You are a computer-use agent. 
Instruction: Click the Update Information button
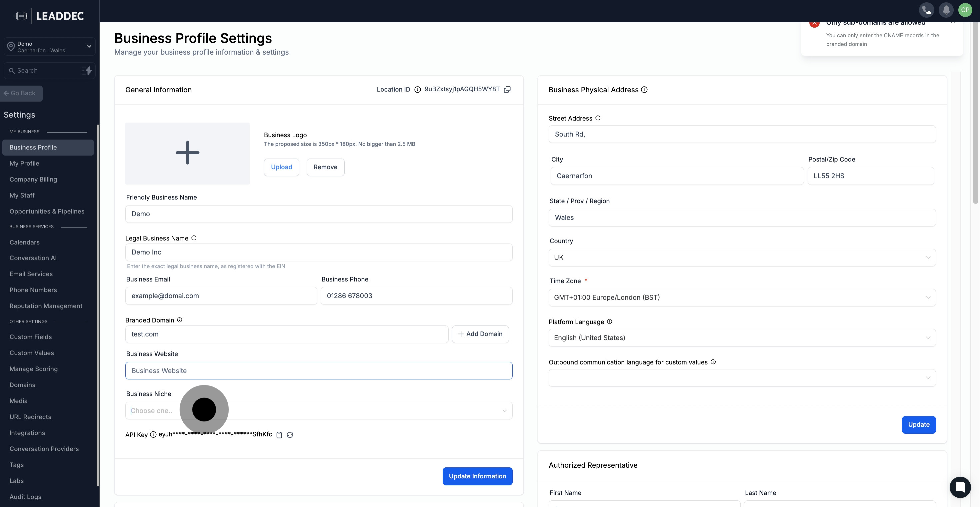point(477,476)
